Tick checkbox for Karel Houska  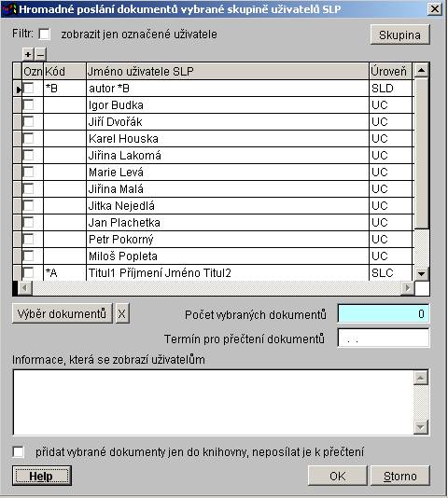tap(29, 138)
